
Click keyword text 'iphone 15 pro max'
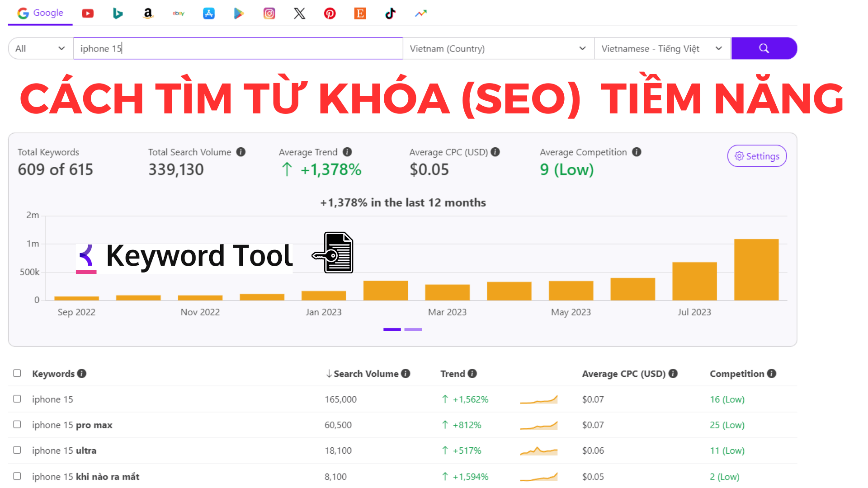pos(72,425)
